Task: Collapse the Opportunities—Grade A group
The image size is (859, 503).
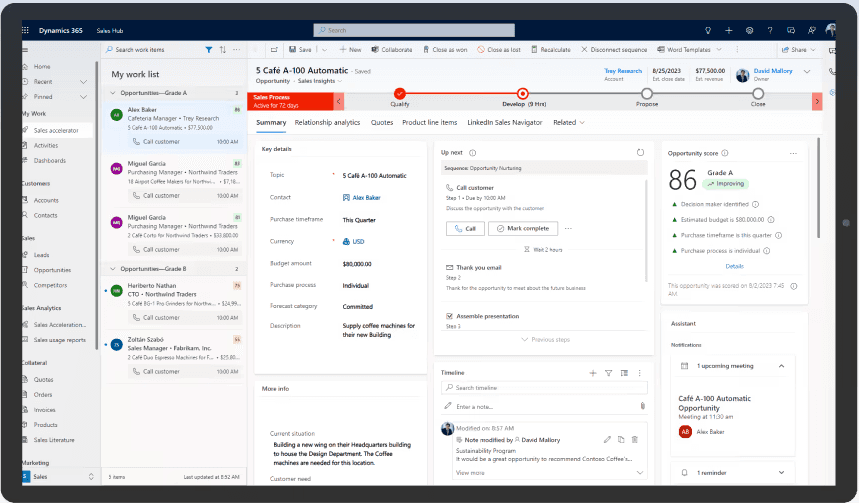Action: click(113, 93)
